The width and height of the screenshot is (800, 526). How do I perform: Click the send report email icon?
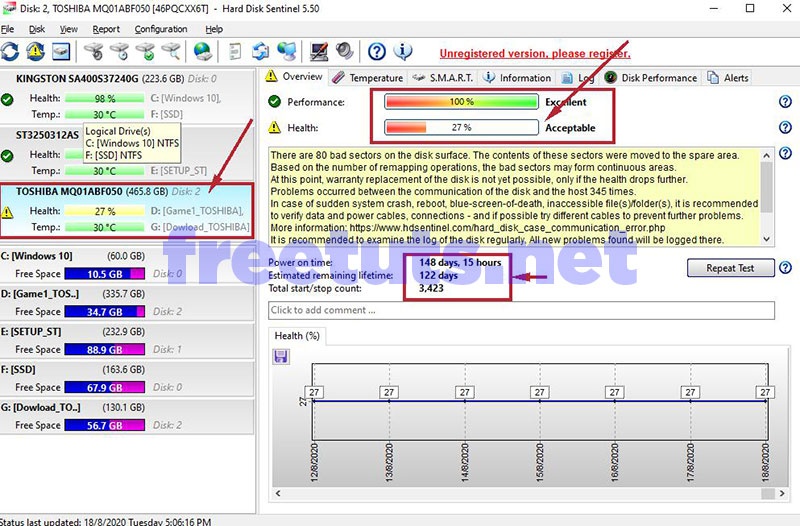pyautogui.click(x=261, y=52)
